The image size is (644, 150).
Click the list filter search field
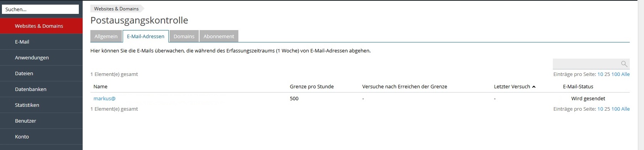coord(587,64)
